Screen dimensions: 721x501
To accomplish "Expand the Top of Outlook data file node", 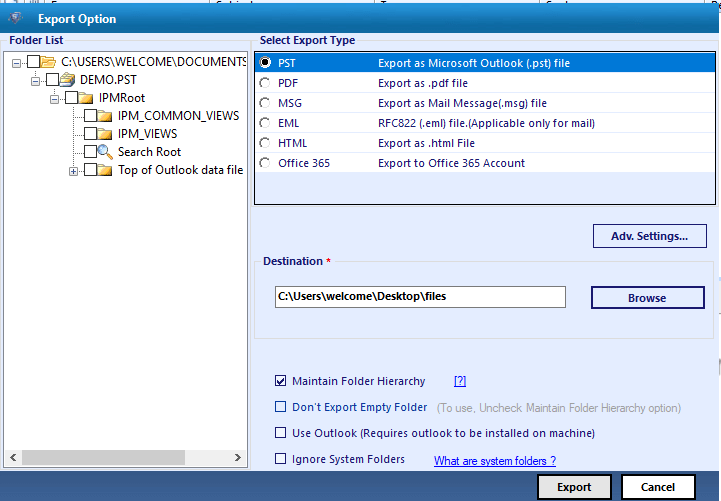I will 73,171.
